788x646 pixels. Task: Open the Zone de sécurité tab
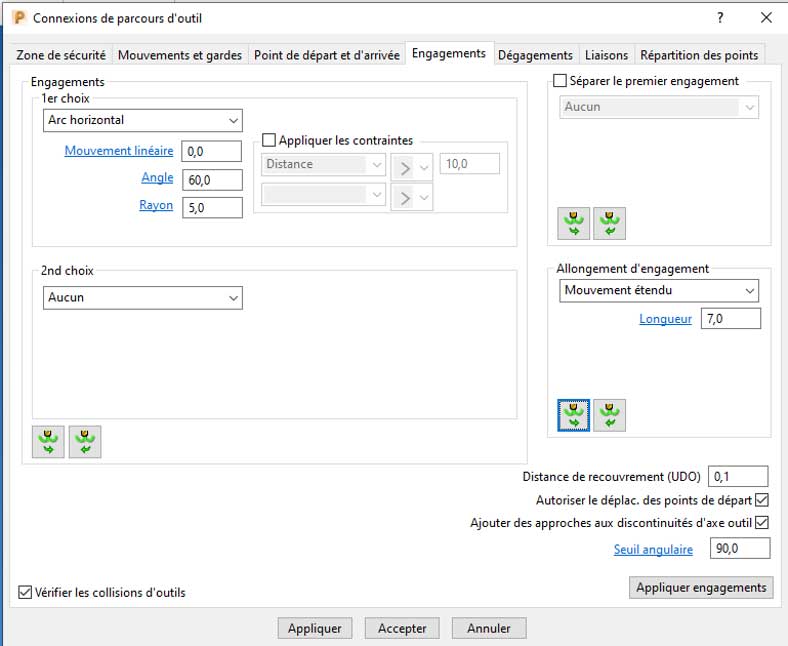[x=62, y=55]
